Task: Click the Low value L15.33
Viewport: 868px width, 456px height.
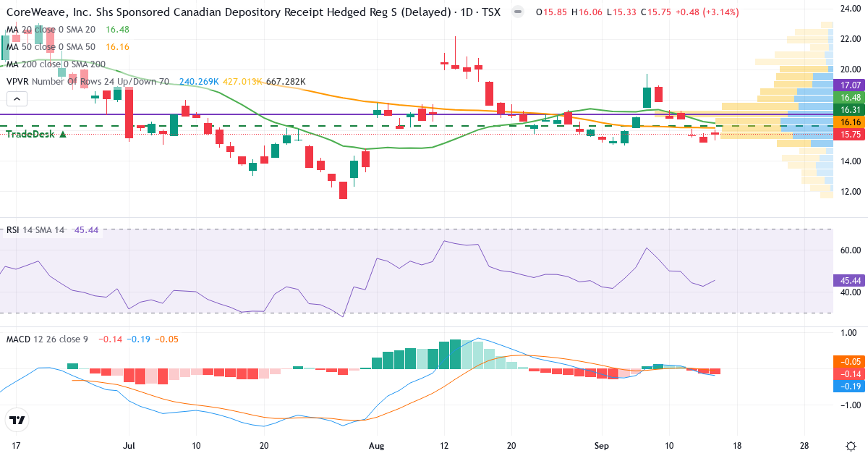Action: coord(621,12)
